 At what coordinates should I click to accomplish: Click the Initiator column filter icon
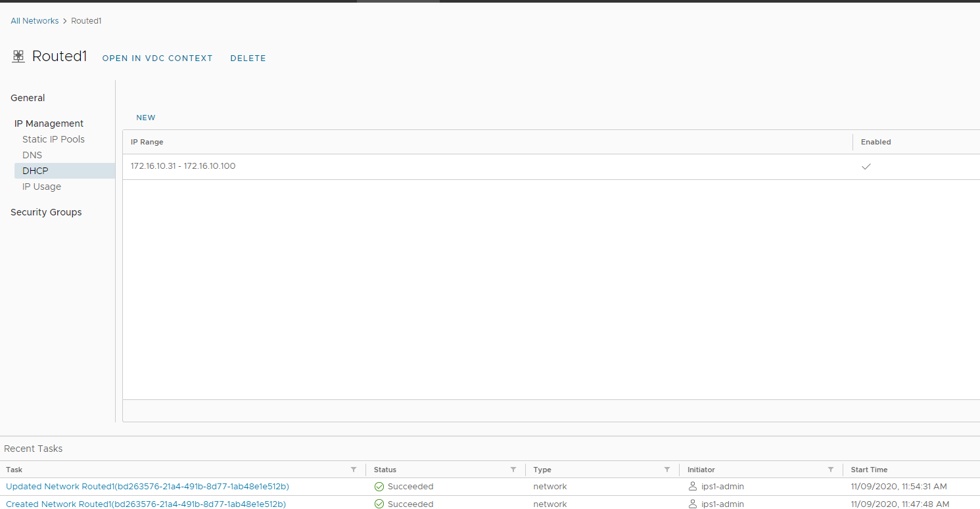click(831, 470)
